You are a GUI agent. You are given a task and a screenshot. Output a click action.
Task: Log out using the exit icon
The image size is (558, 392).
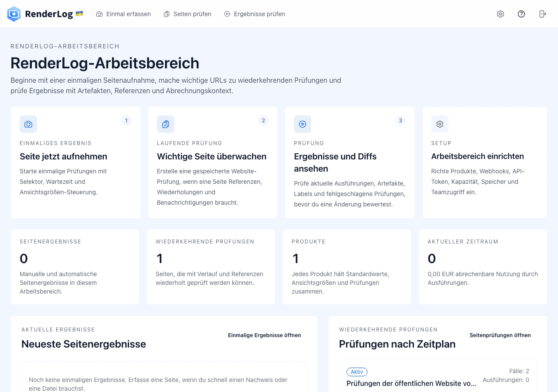[x=543, y=14]
